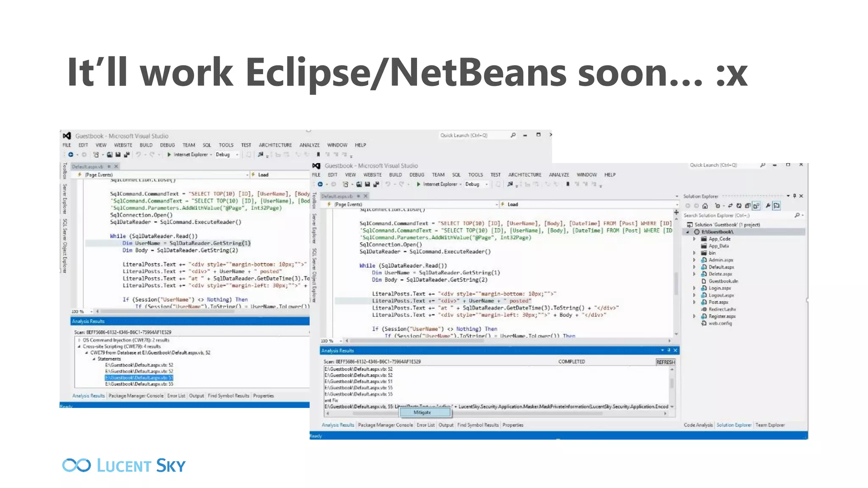The width and height of the screenshot is (868, 488).
Task: Collapse E:\Guestbook\ project node
Action: (x=687, y=232)
